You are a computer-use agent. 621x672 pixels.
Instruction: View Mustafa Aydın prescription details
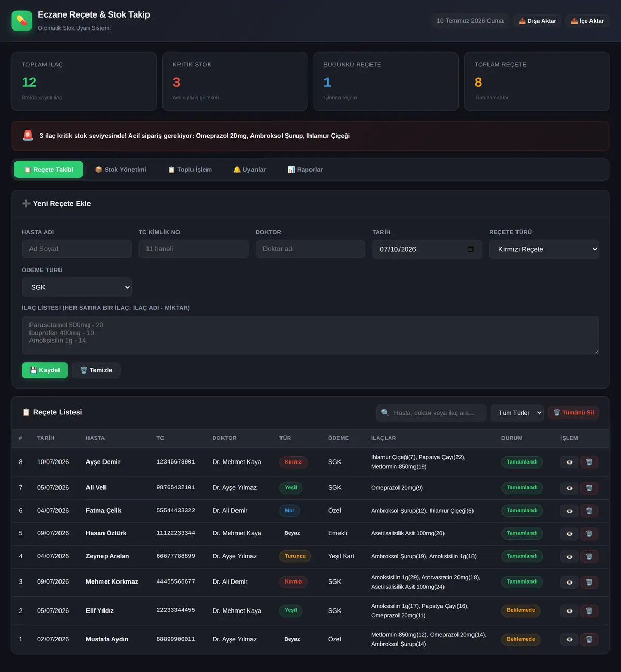(569, 639)
